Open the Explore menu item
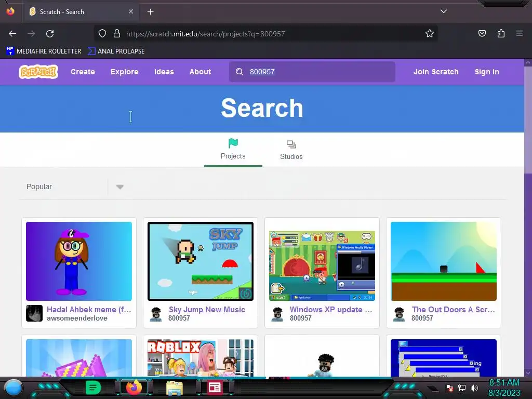Image resolution: width=532 pixels, height=399 pixels. pos(125,72)
